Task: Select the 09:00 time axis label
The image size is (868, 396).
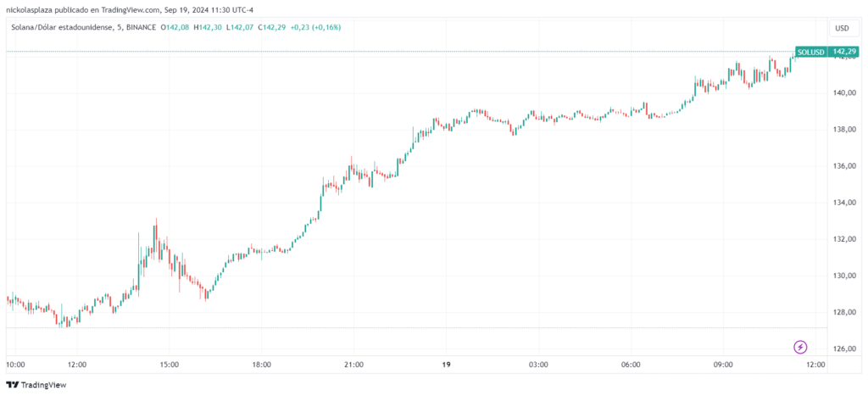Action: 723,365
